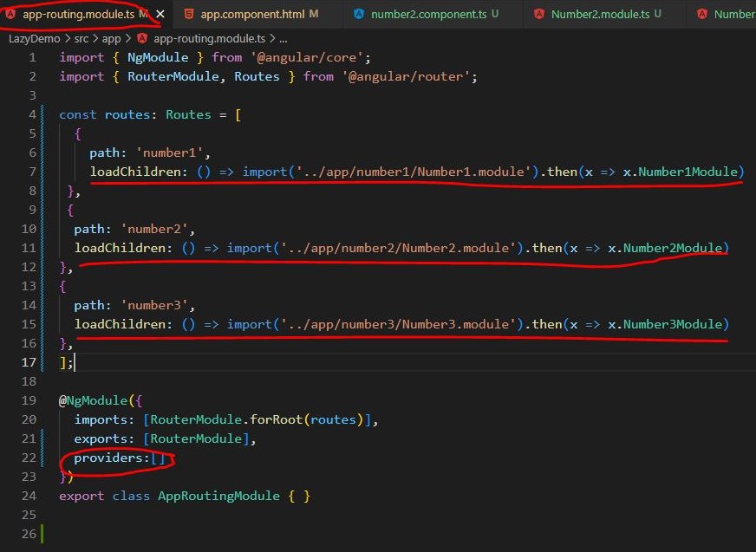Click the chevron between src and app breadcrumbs
756x552 pixels.
click(x=96, y=38)
